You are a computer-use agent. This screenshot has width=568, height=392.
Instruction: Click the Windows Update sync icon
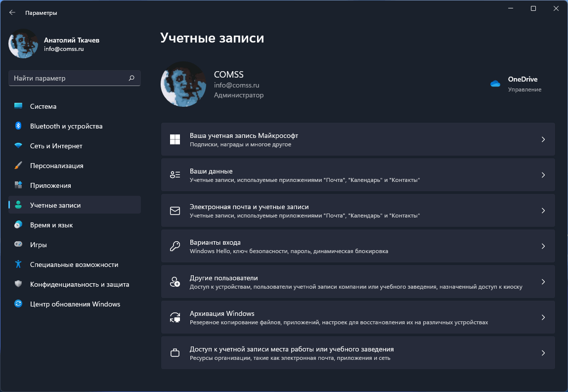(18, 304)
